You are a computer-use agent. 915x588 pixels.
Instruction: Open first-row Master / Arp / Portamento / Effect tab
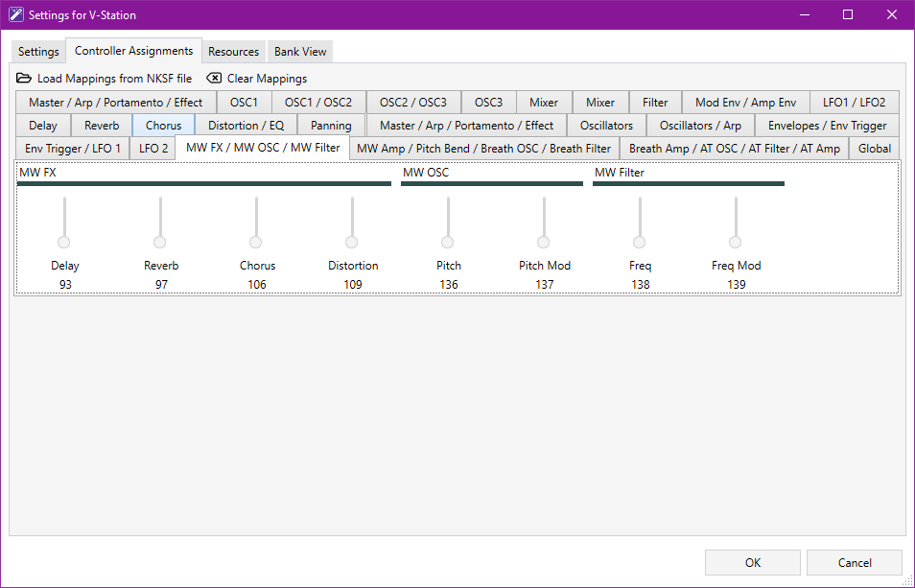pyautogui.click(x=115, y=102)
